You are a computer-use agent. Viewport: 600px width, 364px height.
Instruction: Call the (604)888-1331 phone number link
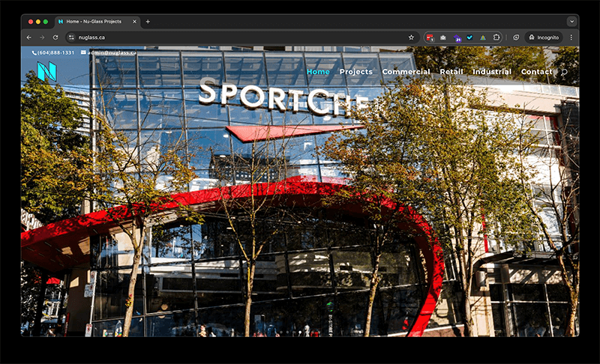click(53, 52)
